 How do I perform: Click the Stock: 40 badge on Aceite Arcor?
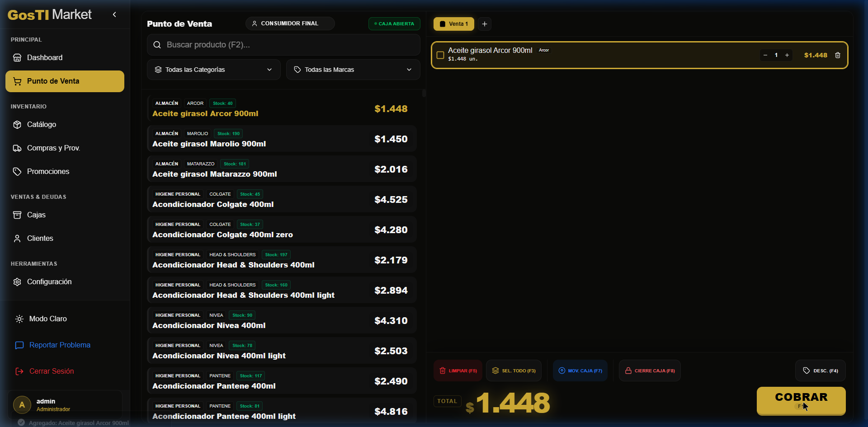click(222, 103)
